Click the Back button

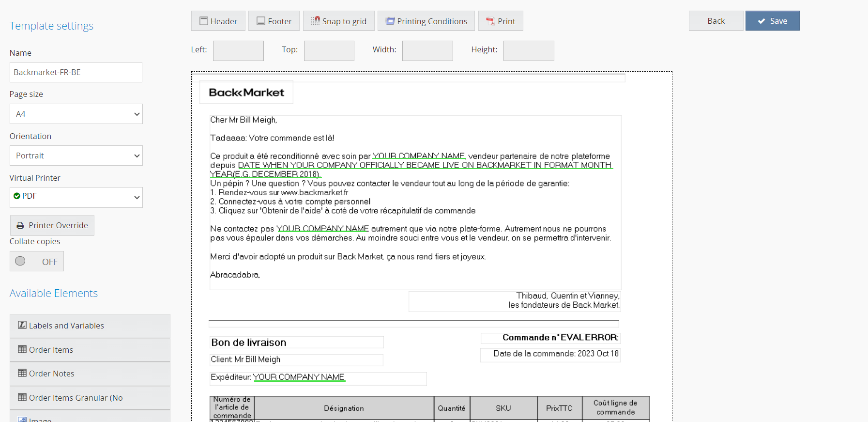[x=716, y=21]
